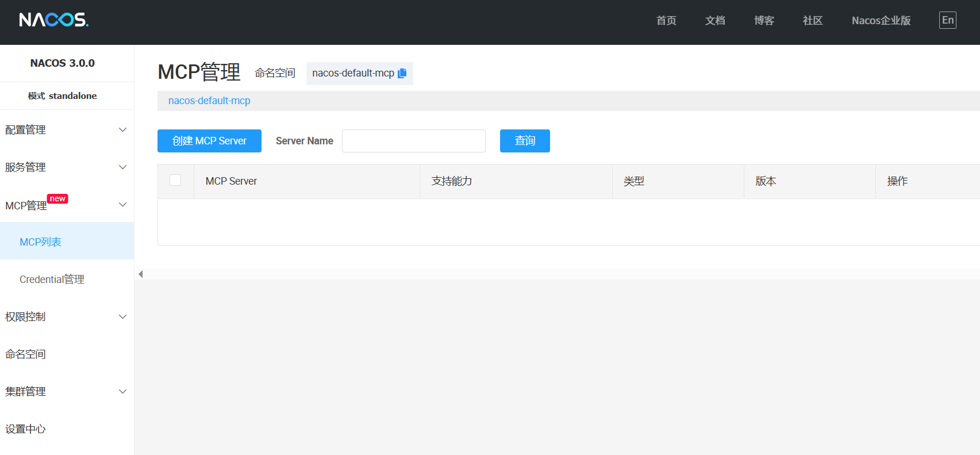
Task: Select the nacos-default-mcp namespace link
Action: pos(209,101)
